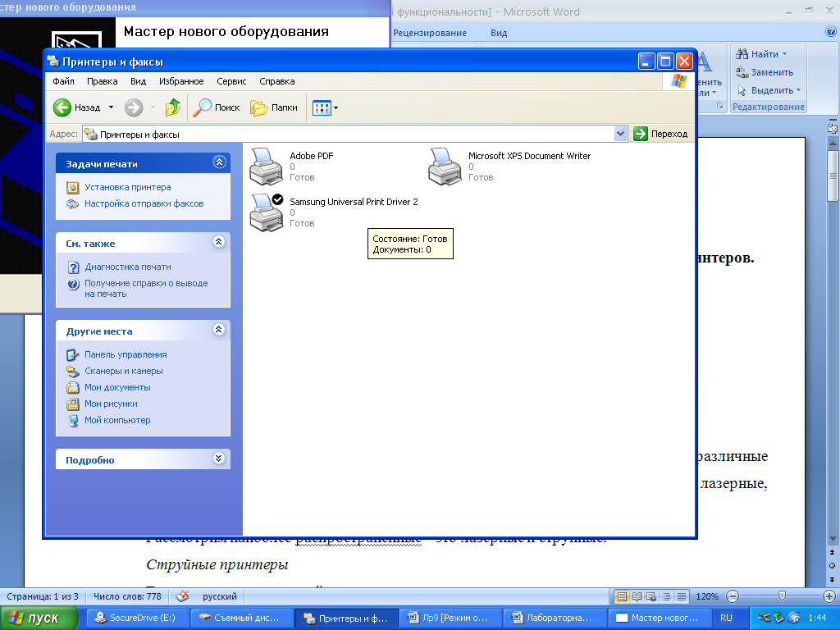The image size is (840, 630).
Task: Click zoom out minus button in Word
Action: tap(733, 596)
